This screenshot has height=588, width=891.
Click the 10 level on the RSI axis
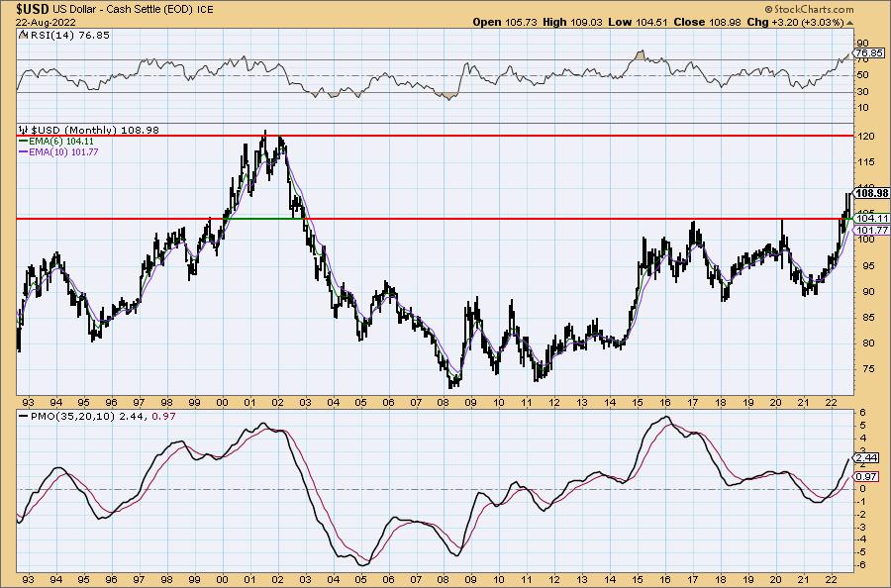pos(862,108)
